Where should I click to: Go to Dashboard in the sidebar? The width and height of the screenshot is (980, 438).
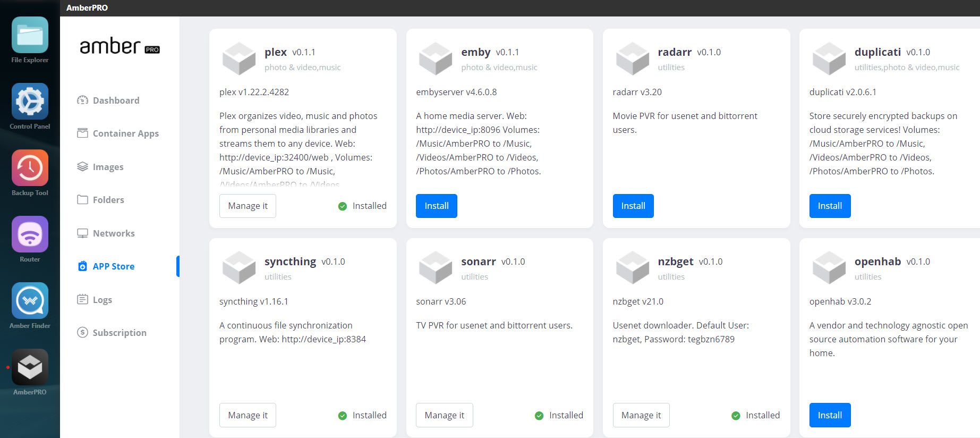point(116,100)
